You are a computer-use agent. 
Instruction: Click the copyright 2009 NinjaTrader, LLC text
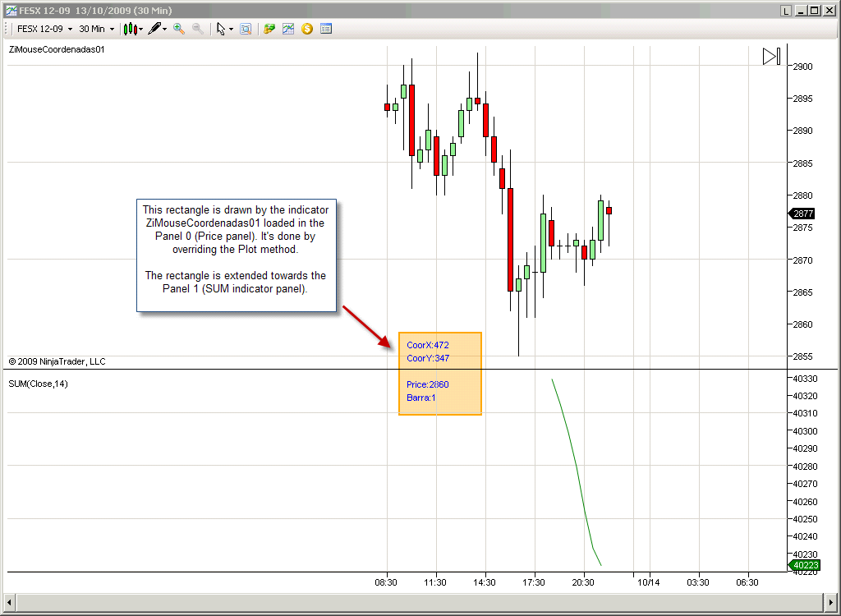tap(57, 361)
